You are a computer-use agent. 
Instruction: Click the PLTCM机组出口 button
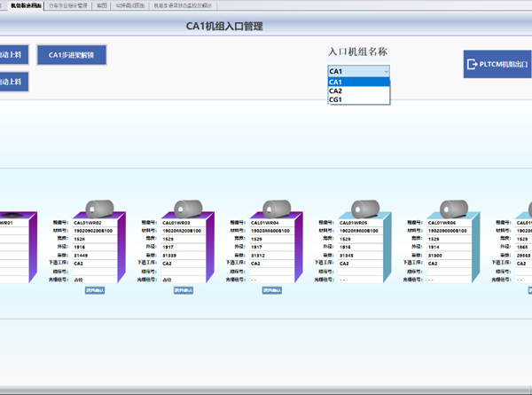[496, 64]
